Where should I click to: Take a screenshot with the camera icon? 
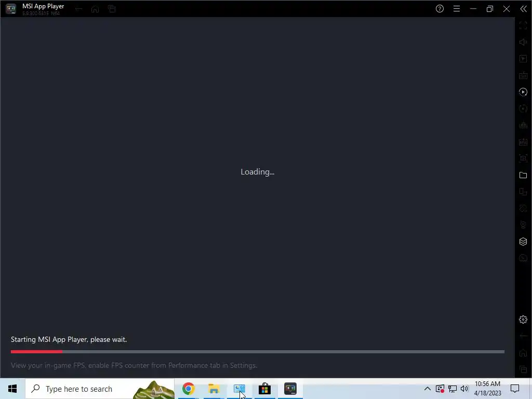[523, 158]
